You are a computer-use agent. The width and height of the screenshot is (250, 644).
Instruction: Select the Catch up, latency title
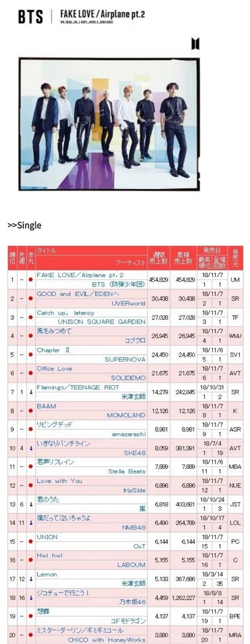(66, 313)
